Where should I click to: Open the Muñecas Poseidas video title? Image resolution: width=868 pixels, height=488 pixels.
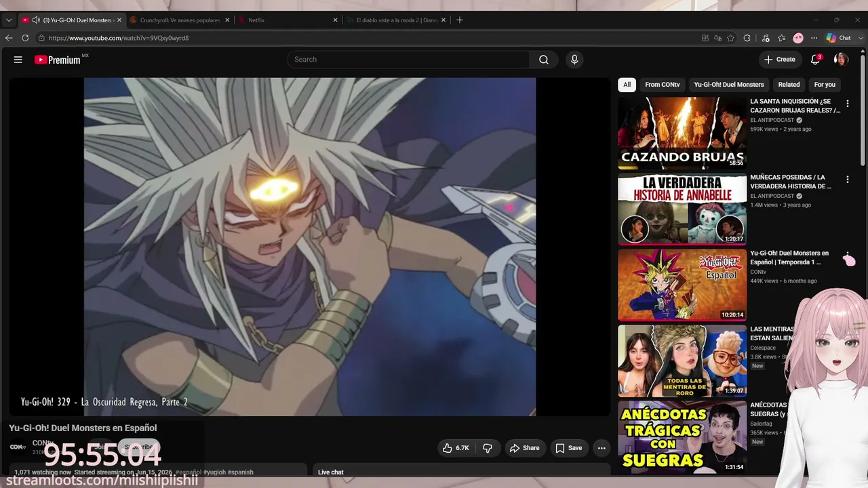coord(791,182)
